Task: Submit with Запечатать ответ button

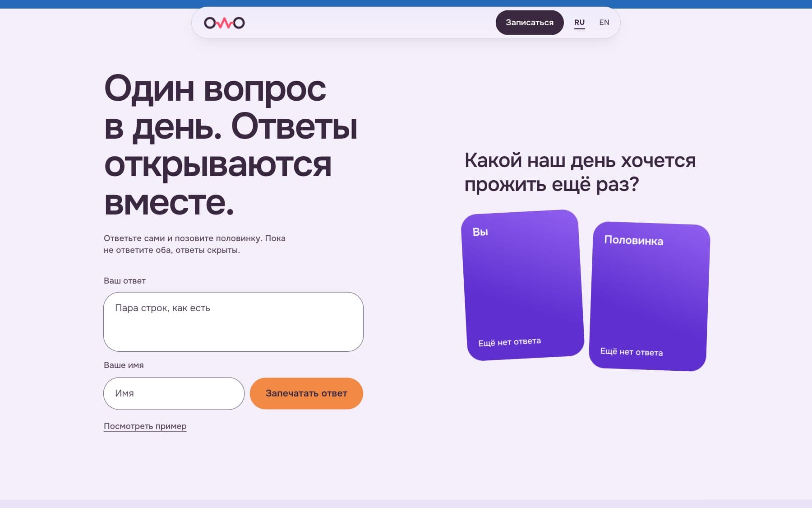Action: click(306, 393)
